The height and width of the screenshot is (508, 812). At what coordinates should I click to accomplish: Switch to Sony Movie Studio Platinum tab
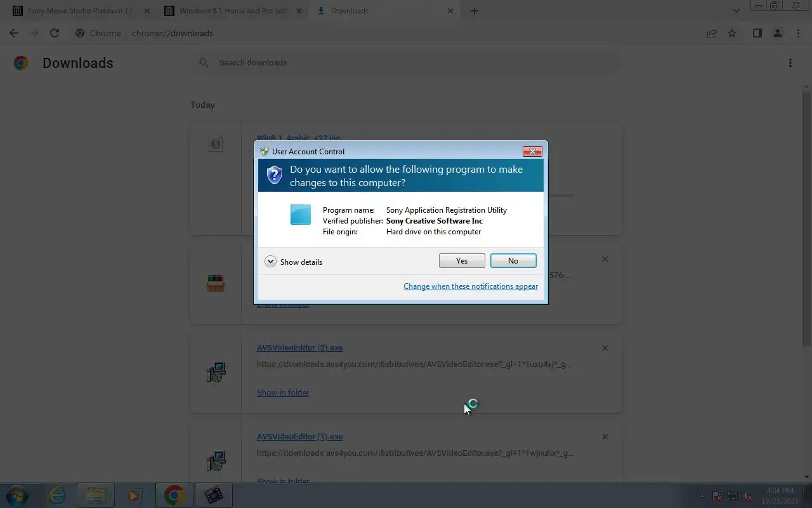point(79,11)
